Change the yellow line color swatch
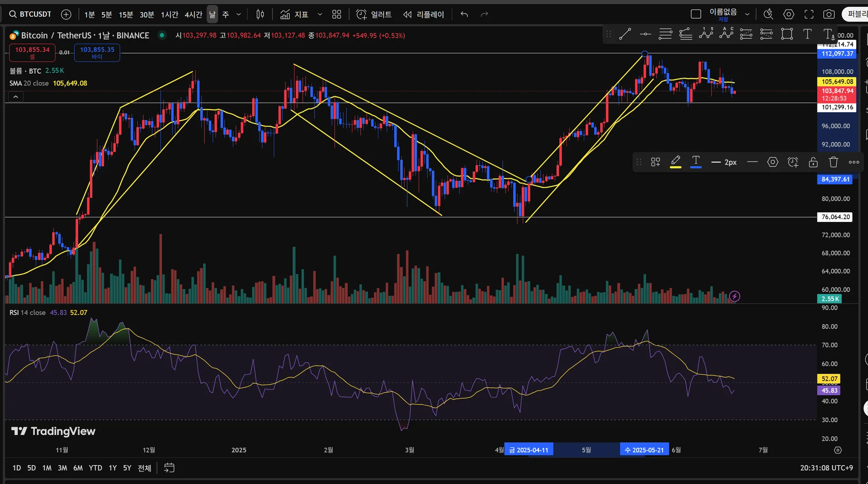This screenshot has width=868, height=484. 675,162
